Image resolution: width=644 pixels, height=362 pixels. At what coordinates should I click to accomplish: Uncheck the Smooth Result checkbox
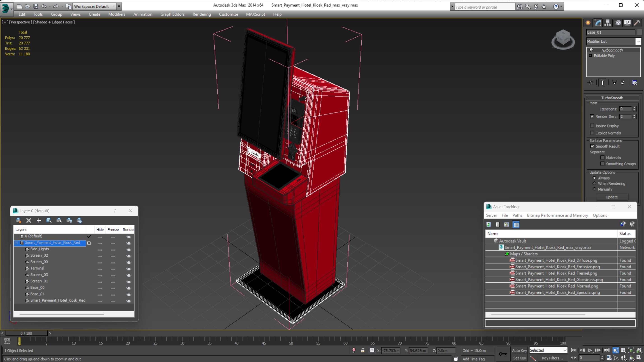point(592,146)
